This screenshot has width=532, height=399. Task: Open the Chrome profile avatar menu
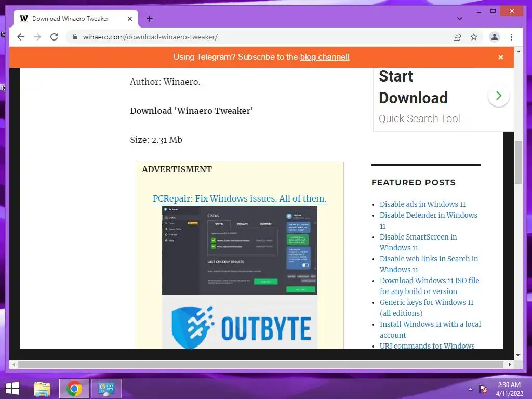(x=495, y=37)
